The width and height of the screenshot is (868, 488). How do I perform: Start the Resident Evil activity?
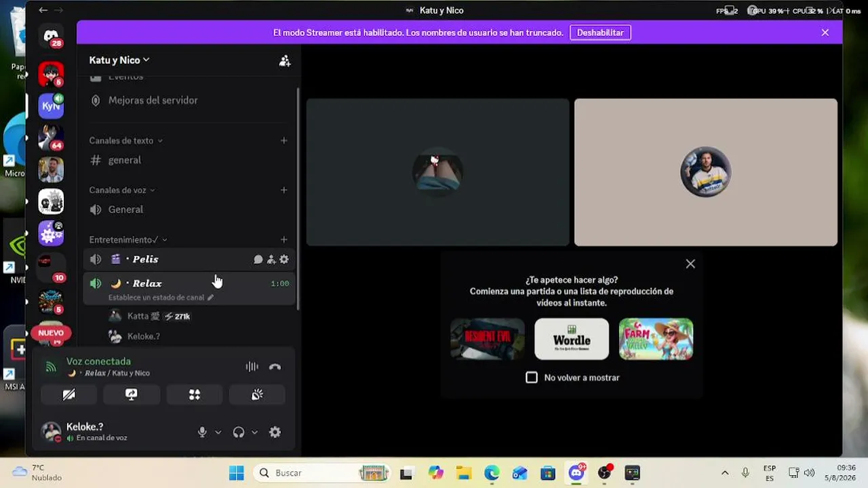coord(488,339)
